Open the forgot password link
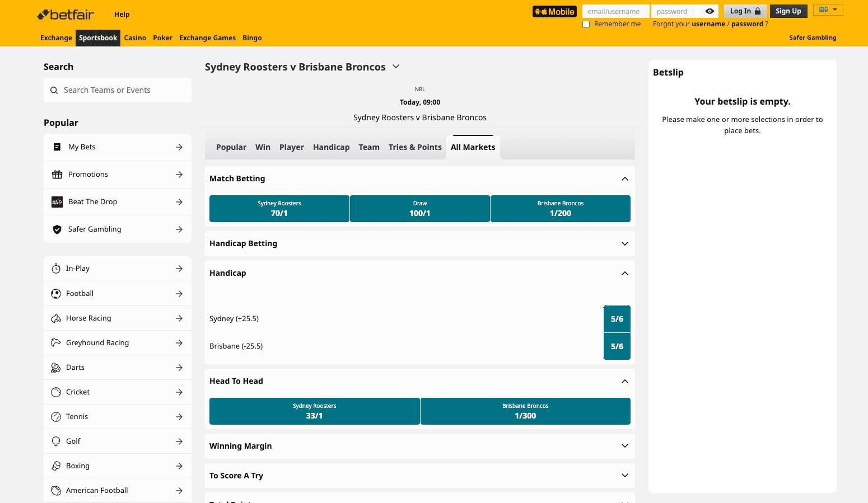The height and width of the screenshot is (503, 868). (x=747, y=24)
